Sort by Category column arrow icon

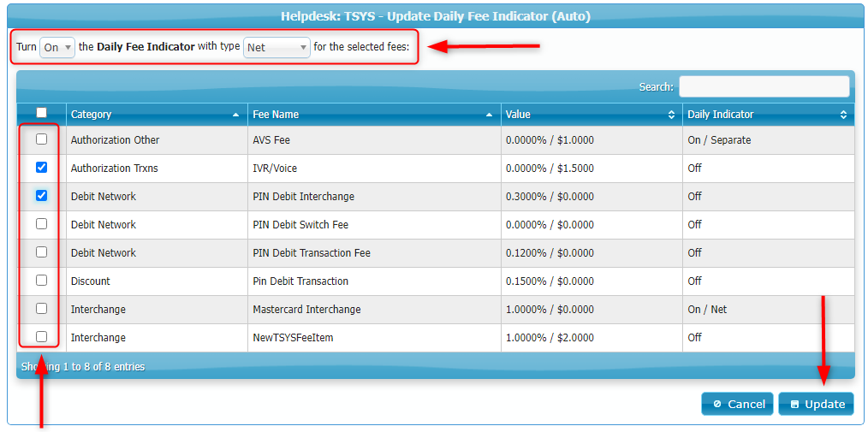pyautogui.click(x=235, y=115)
